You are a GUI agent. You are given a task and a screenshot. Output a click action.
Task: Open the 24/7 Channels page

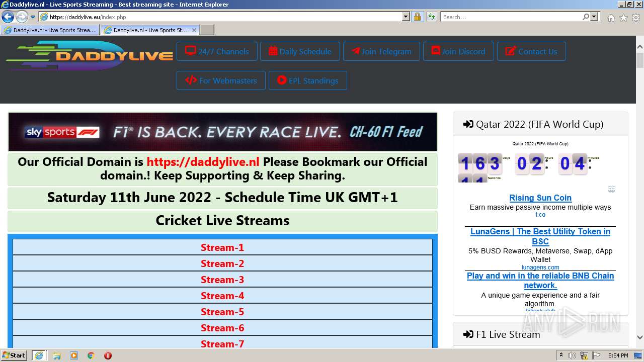click(x=217, y=51)
